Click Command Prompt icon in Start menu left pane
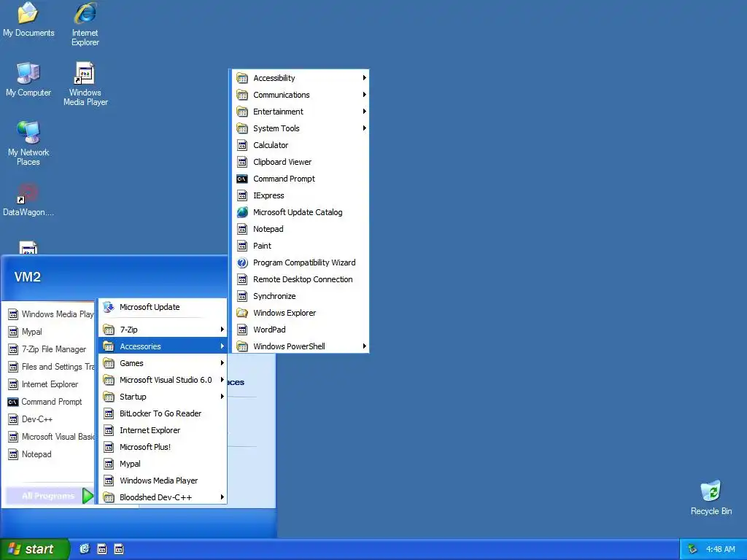Screen dimensions: 747x560 [x=13, y=402]
